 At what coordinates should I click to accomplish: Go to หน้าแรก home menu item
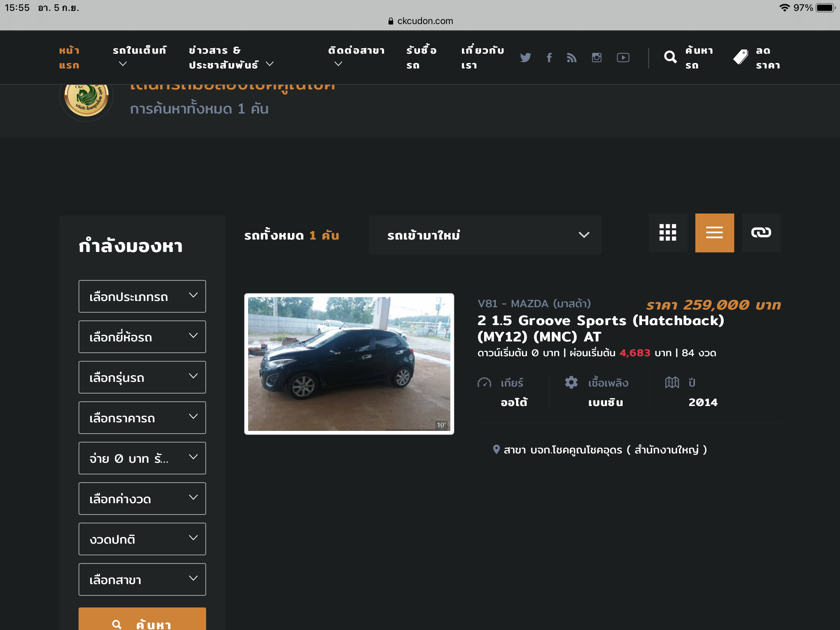point(69,58)
